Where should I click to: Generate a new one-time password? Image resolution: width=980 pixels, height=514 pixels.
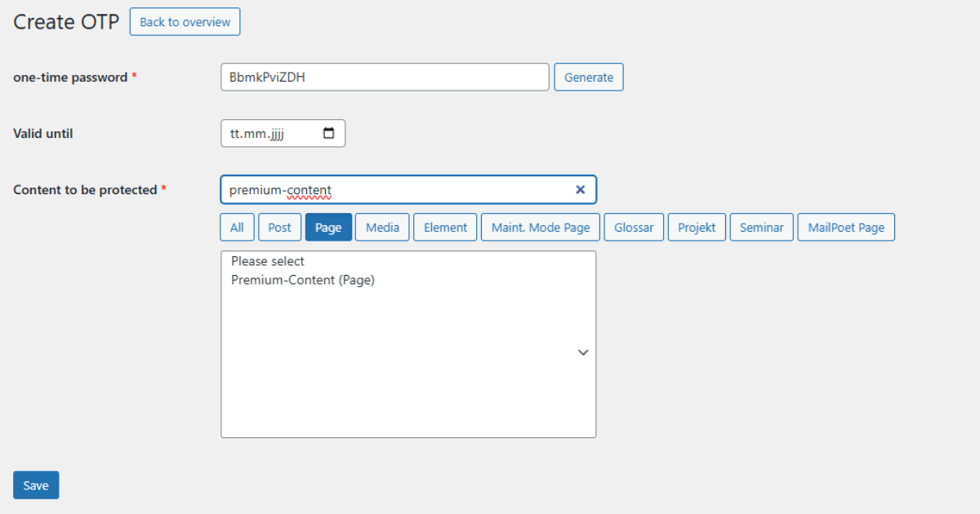[589, 78]
